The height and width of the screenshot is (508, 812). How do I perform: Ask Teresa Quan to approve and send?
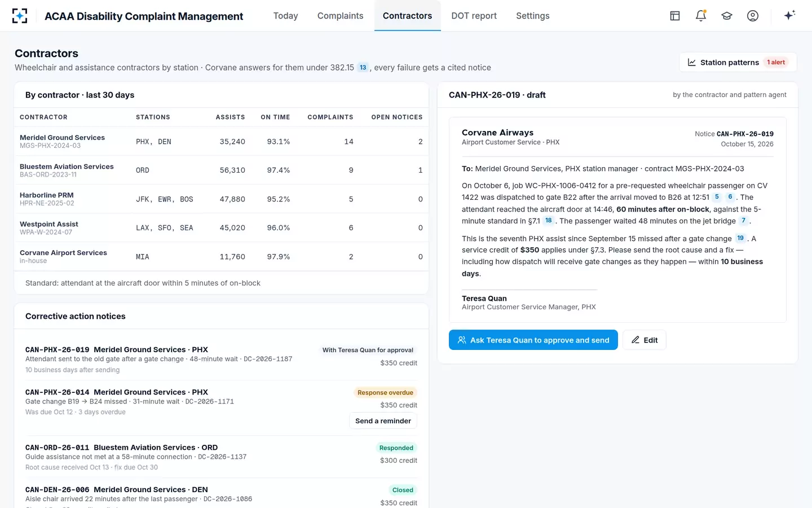tap(533, 340)
